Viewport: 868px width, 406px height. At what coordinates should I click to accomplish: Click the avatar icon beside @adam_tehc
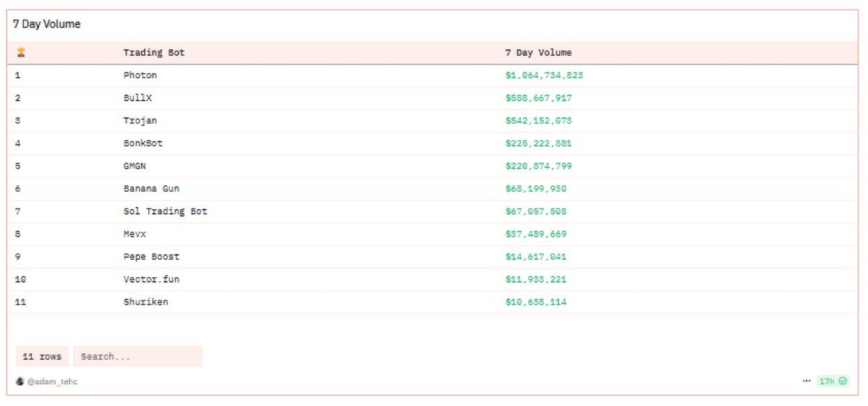pyautogui.click(x=20, y=381)
